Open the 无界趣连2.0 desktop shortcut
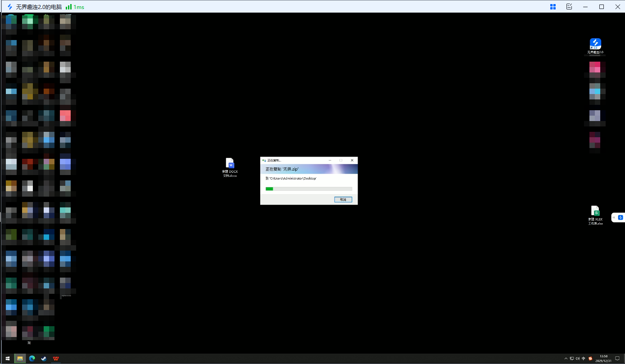This screenshot has width=625, height=364. [595, 44]
